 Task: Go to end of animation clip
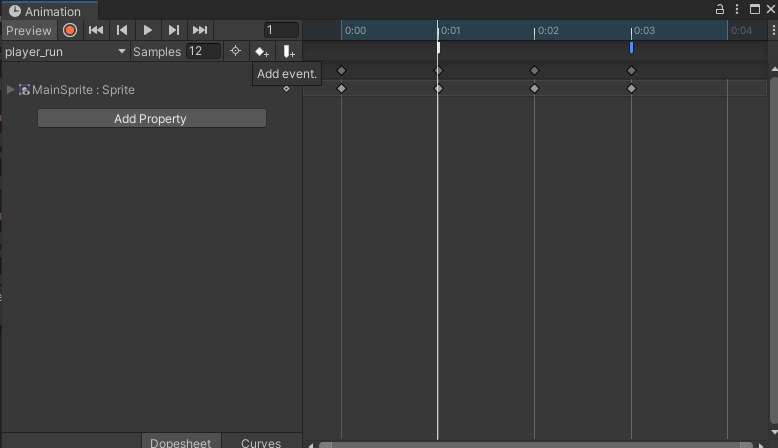pos(200,30)
